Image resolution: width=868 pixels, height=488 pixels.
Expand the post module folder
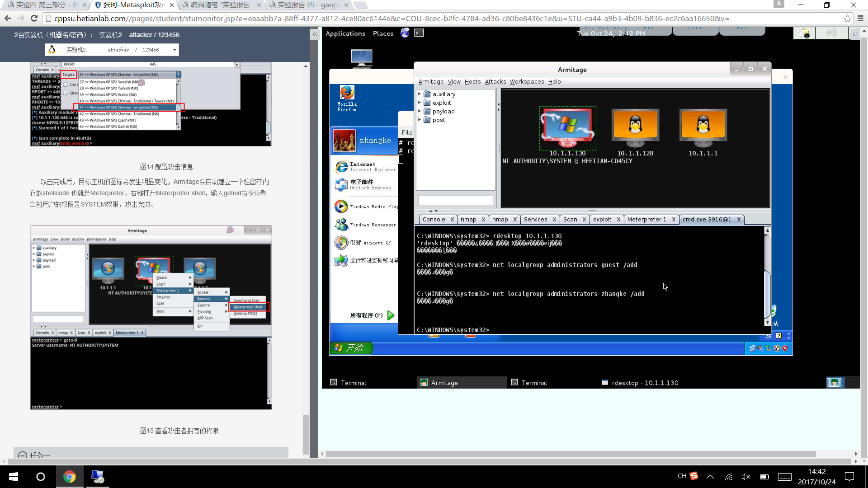coord(420,120)
